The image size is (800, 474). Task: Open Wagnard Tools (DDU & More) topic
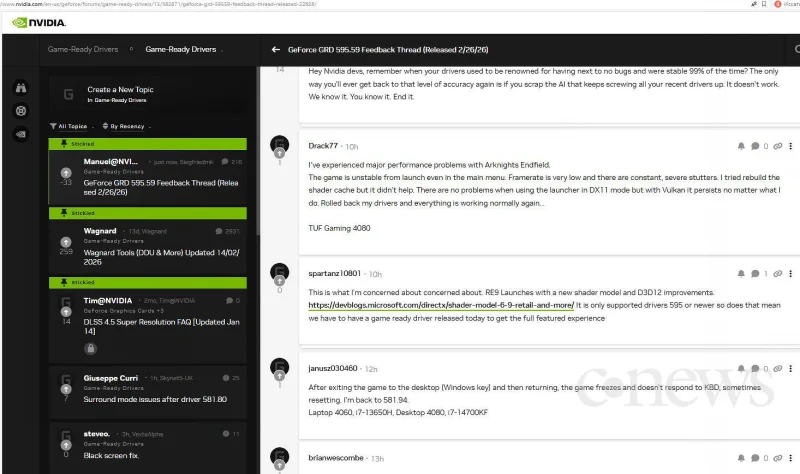click(x=161, y=257)
